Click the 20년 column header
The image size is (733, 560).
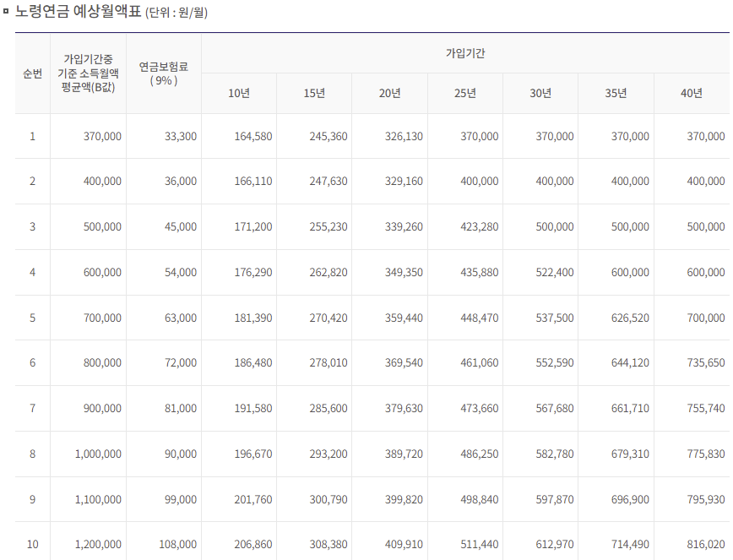389,94
